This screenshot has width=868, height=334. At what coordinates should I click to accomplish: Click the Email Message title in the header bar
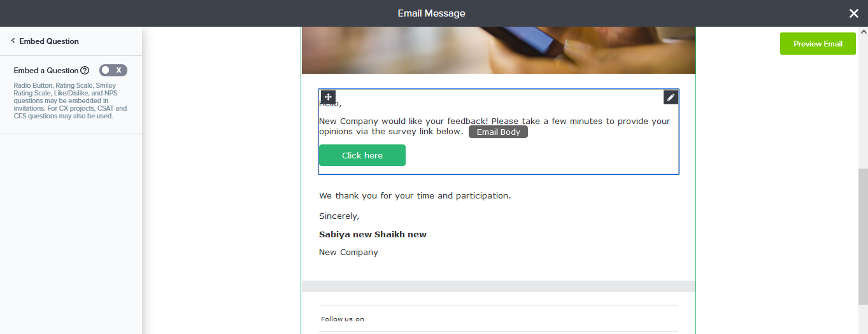(x=431, y=13)
